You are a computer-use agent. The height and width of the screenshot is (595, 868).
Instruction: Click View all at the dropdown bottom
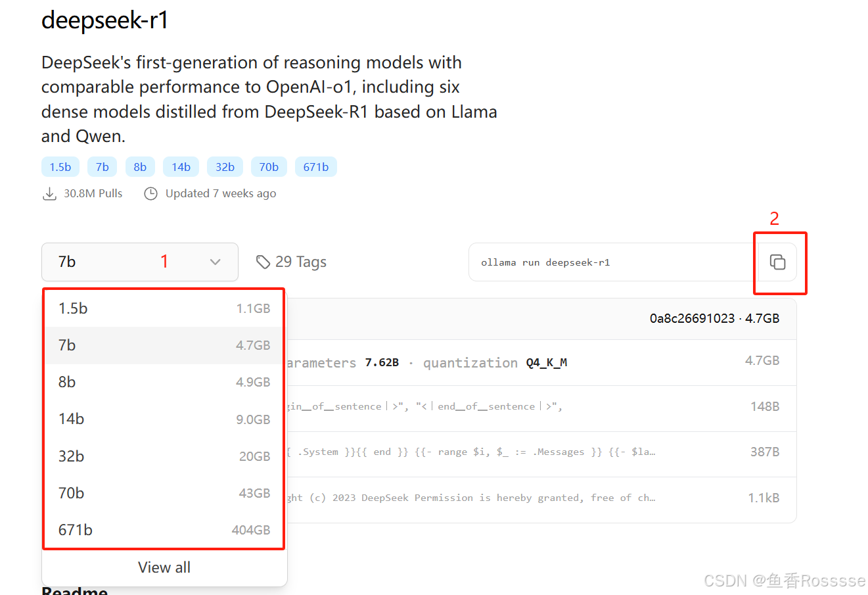[x=164, y=567]
